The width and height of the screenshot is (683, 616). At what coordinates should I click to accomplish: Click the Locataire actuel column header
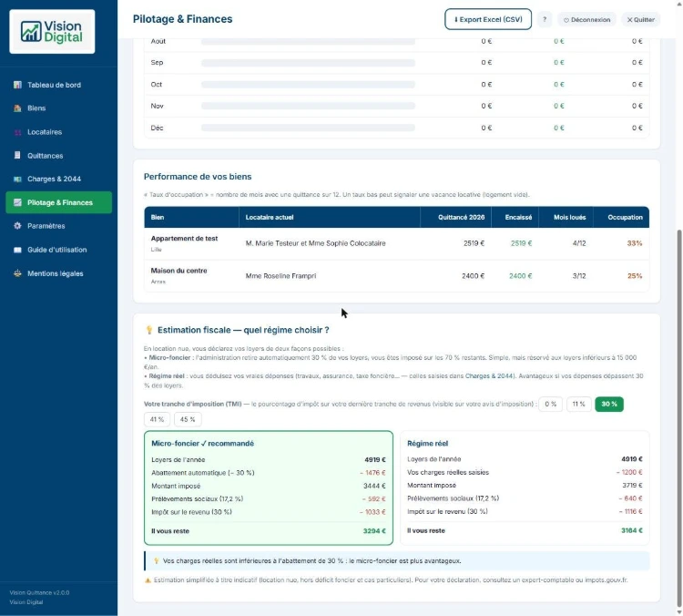click(330, 217)
